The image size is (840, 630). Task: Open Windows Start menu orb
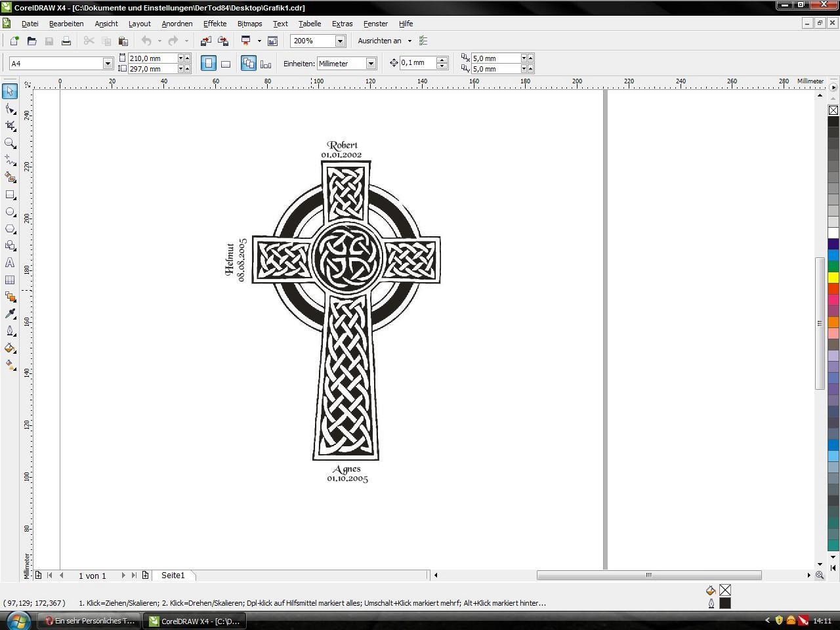[x=18, y=620]
